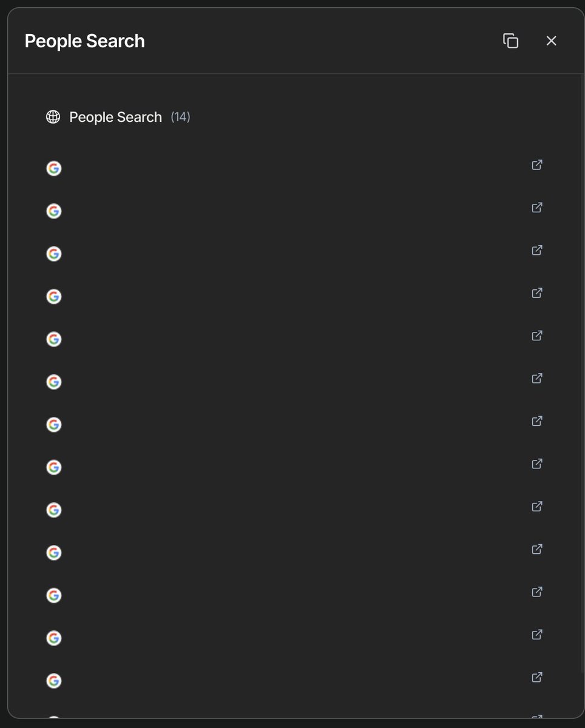Open external link of the thirteenth result
The height and width of the screenshot is (728, 585).
click(x=537, y=677)
